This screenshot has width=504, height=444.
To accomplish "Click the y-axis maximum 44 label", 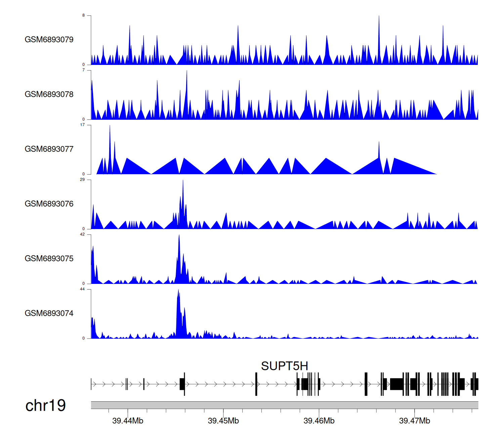I will [82, 289].
